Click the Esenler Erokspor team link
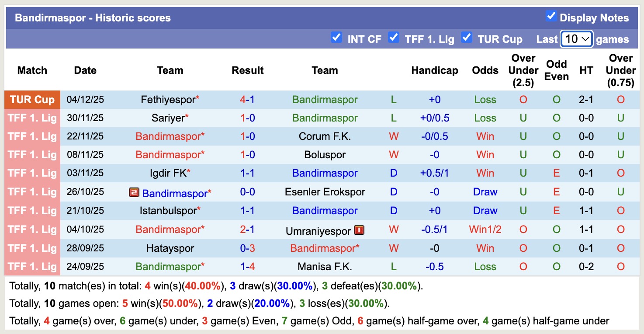Viewport: 644px width, 334px height. (x=325, y=192)
